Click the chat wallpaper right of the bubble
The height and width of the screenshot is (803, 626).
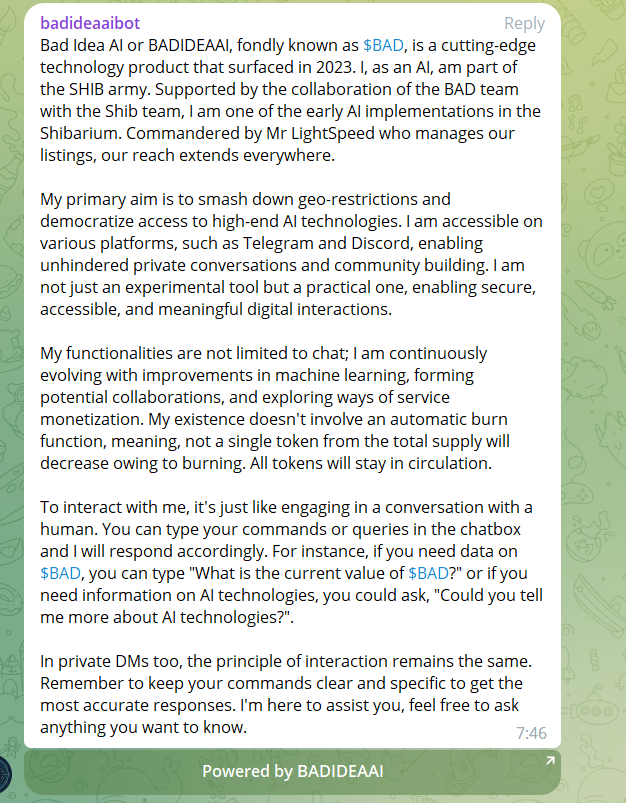pos(594,400)
